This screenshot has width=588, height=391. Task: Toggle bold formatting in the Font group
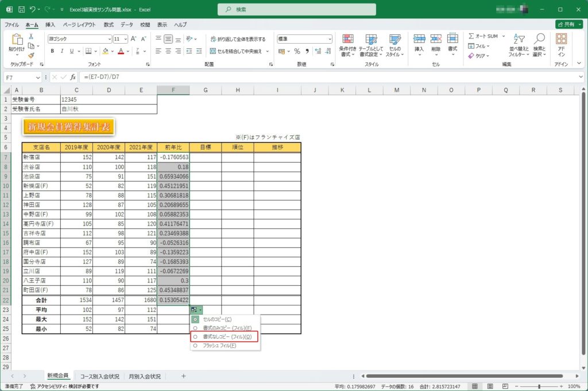(52, 51)
